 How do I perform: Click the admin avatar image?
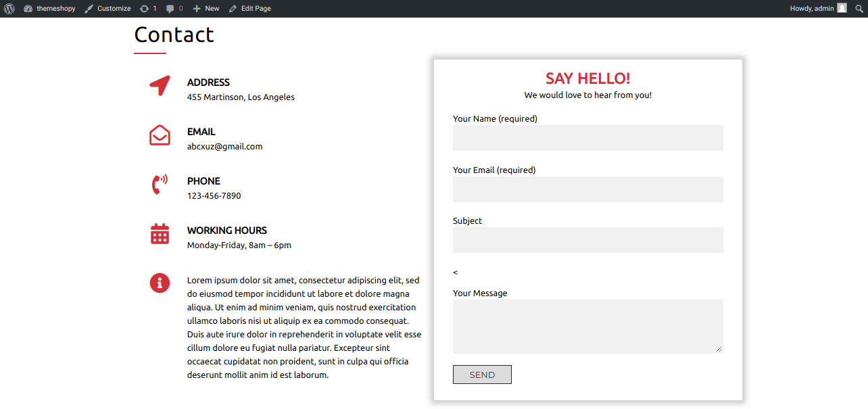coord(842,8)
